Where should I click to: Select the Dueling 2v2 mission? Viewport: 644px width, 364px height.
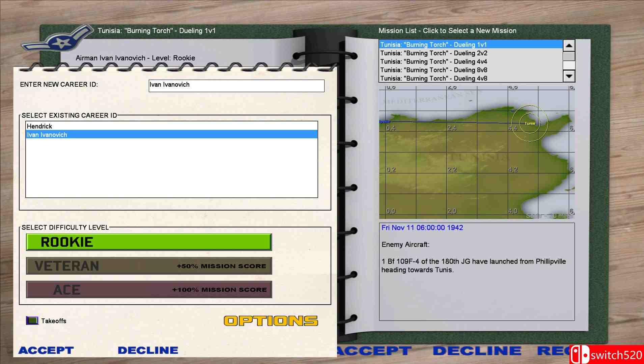[x=433, y=53]
